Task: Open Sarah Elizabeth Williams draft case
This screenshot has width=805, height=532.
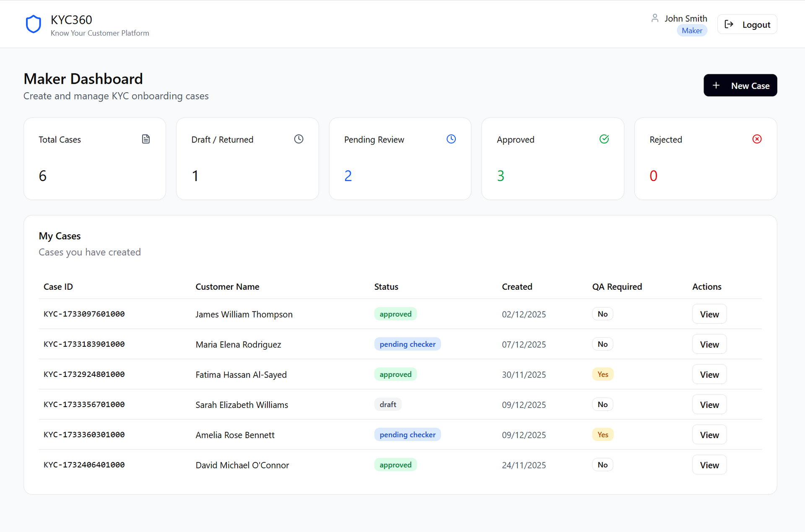Action: pyautogui.click(x=709, y=405)
